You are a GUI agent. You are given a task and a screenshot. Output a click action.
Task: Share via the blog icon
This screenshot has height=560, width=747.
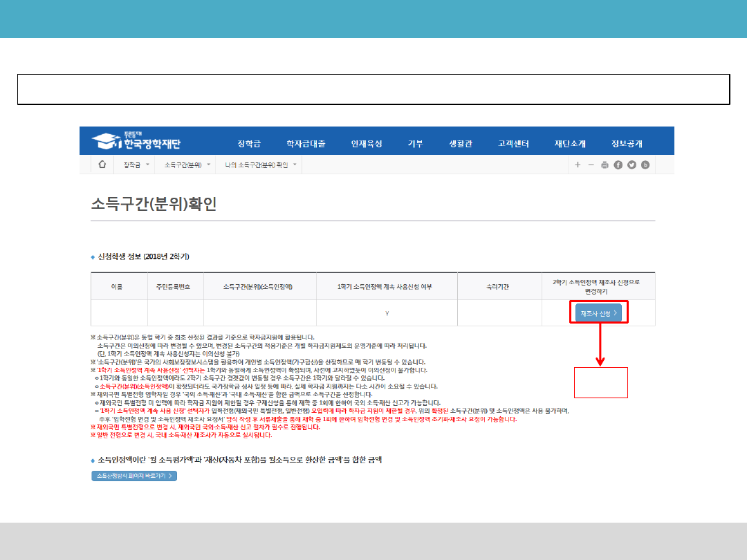645,165
